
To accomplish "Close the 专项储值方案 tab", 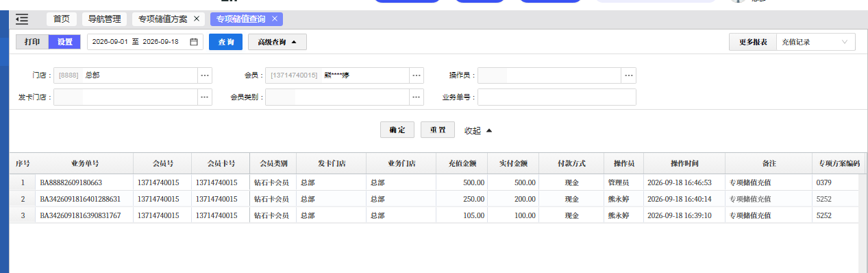I will [x=197, y=19].
